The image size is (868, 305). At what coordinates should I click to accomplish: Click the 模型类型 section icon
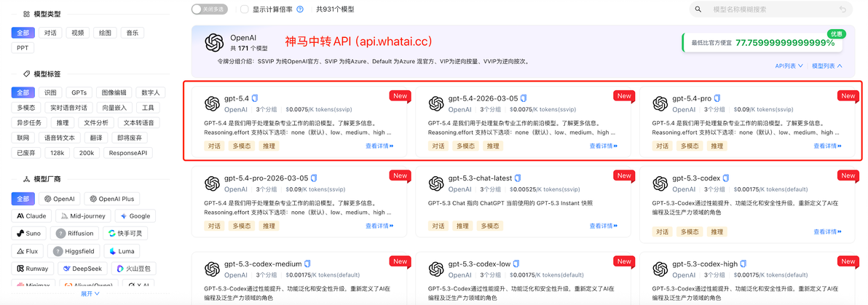point(26,13)
